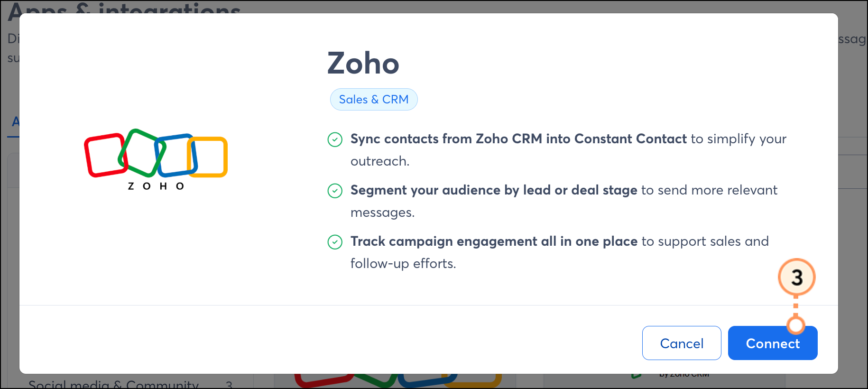Click the green checkmark beside Sync contacts
Screen dimensions: 868x389
point(335,139)
